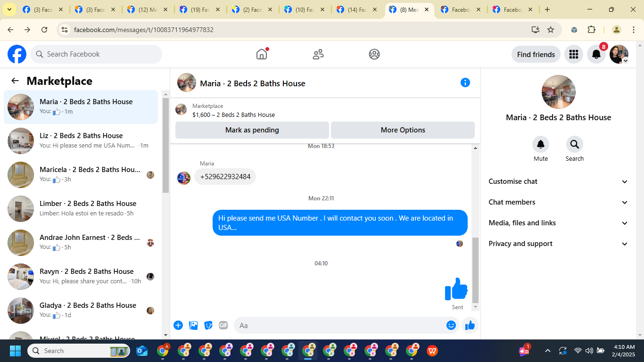
Task: Open Chrome profile avatar icon
Action: click(x=616, y=30)
